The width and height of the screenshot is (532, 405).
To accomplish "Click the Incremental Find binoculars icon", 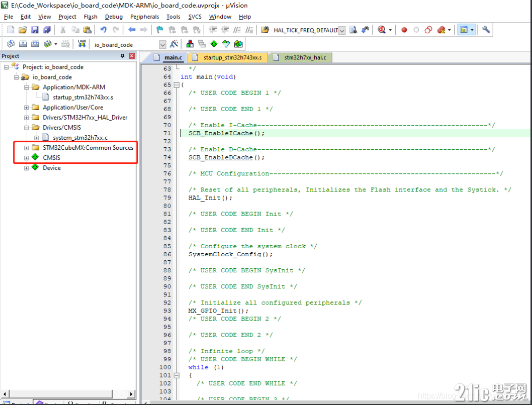I will pyautogui.click(x=365, y=30).
